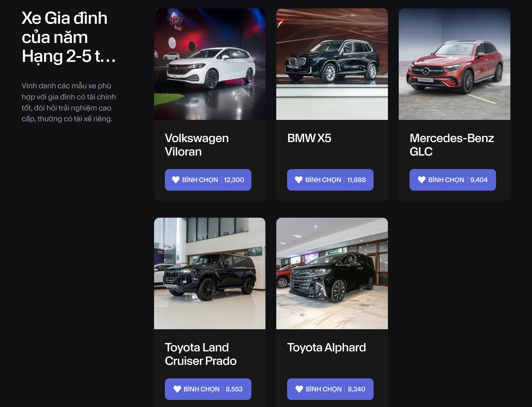Screen dimensions: 532x407
Task: Open the white Volkswagen Viloran photo
Action: [x=210, y=64]
